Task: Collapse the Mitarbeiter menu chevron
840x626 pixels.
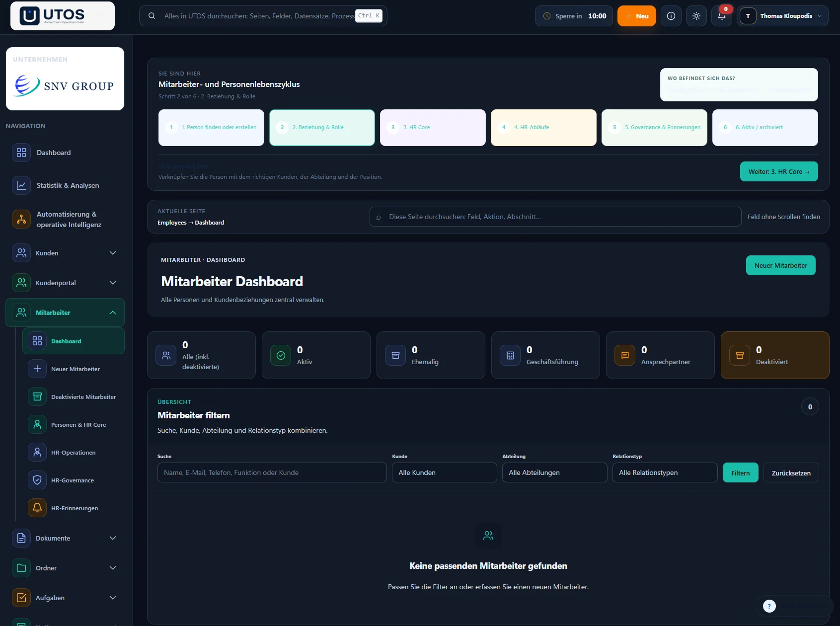Action: pos(113,313)
